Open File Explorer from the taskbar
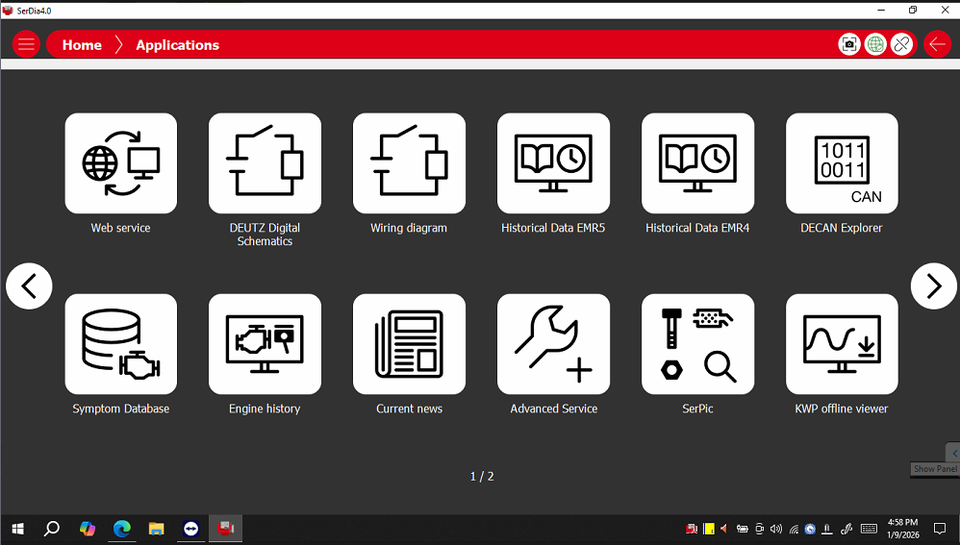Image resolution: width=960 pixels, height=545 pixels. click(156, 528)
